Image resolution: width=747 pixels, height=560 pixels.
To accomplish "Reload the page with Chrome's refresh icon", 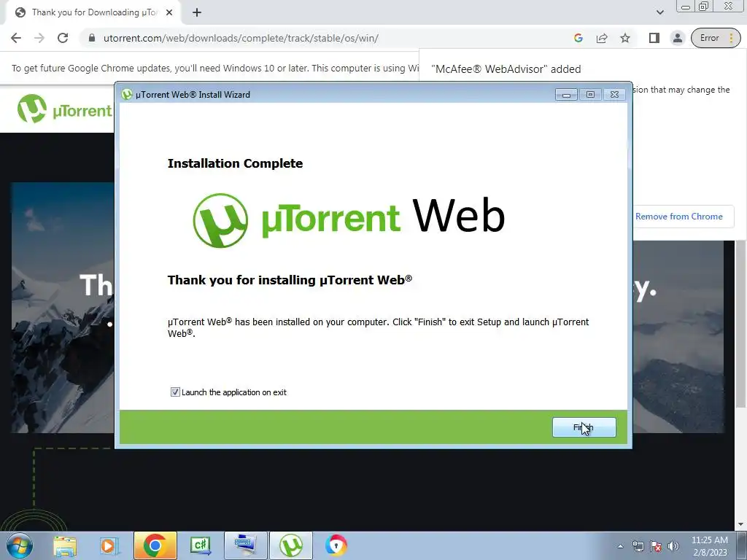I will pos(63,38).
